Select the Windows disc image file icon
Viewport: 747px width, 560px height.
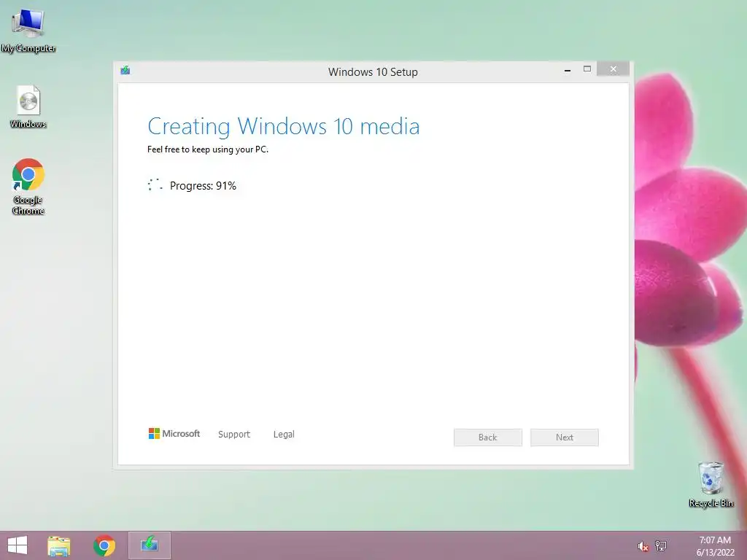[28, 106]
